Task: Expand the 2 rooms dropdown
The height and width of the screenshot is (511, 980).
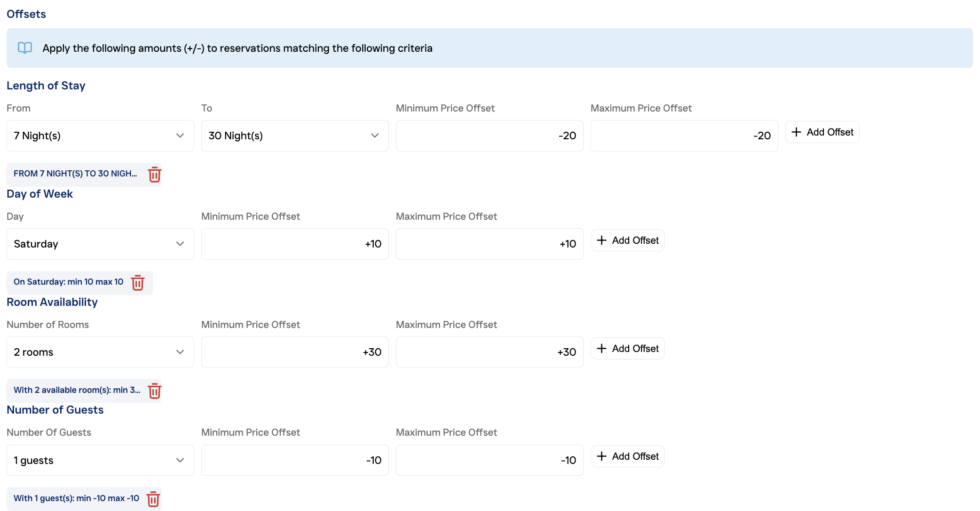Action: 100,352
